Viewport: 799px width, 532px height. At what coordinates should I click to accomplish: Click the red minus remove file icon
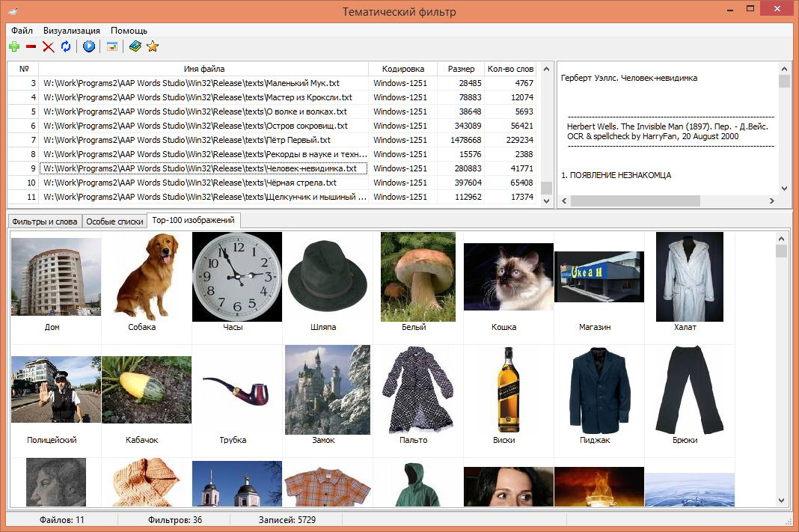click(x=31, y=46)
